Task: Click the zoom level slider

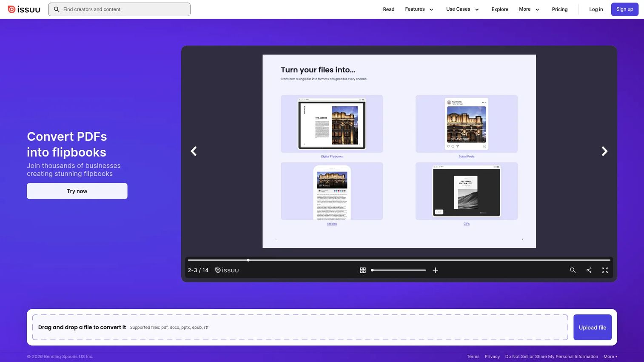Action: (399, 270)
